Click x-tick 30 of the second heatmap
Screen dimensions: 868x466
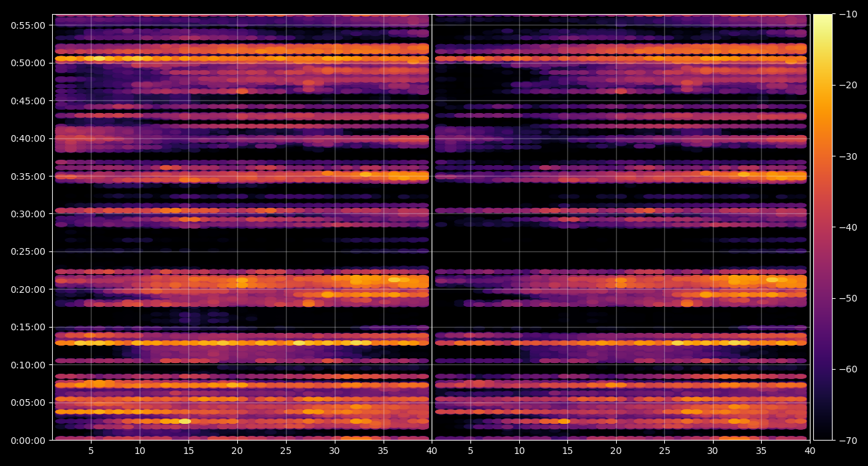pos(713,451)
